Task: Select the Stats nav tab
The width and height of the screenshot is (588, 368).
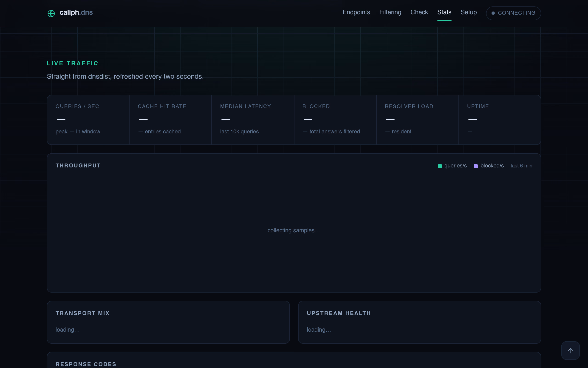Action: 444,12
